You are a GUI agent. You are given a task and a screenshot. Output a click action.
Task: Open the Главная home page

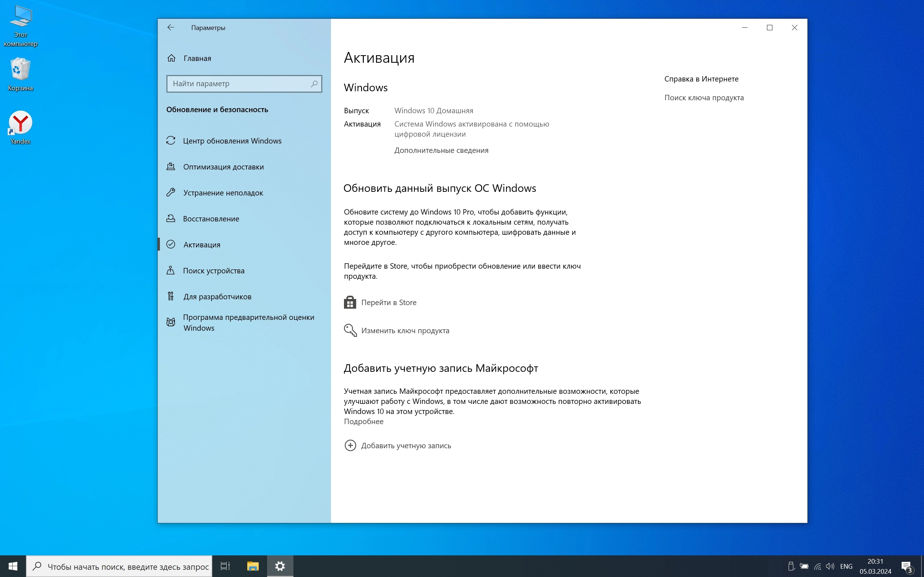197,58
